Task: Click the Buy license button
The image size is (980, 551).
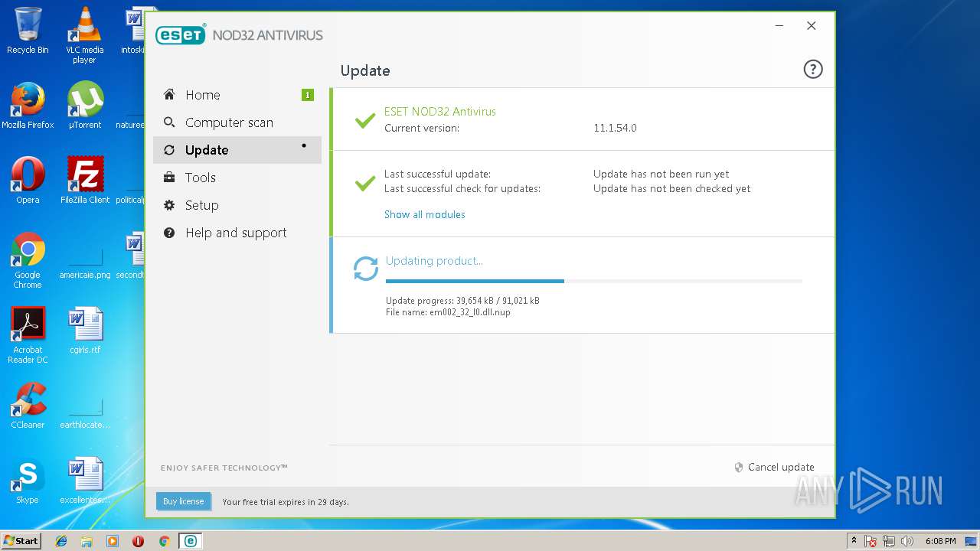Action: (x=184, y=501)
